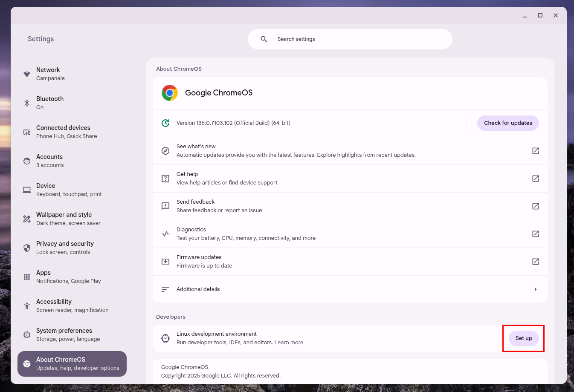Maximize the Settings window
The height and width of the screenshot is (392, 574).
[540, 15]
